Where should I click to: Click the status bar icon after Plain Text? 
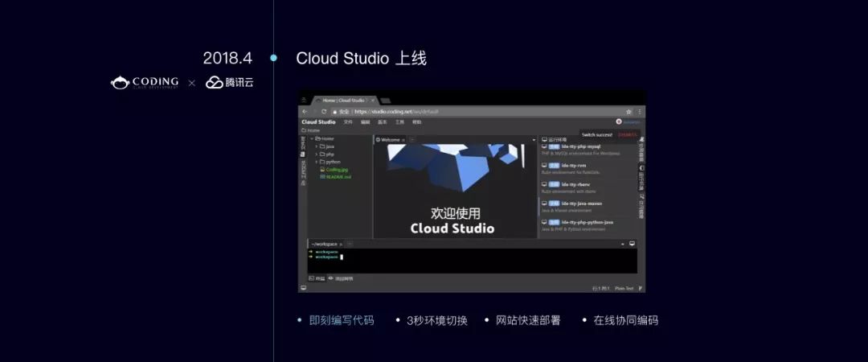(x=641, y=288)
